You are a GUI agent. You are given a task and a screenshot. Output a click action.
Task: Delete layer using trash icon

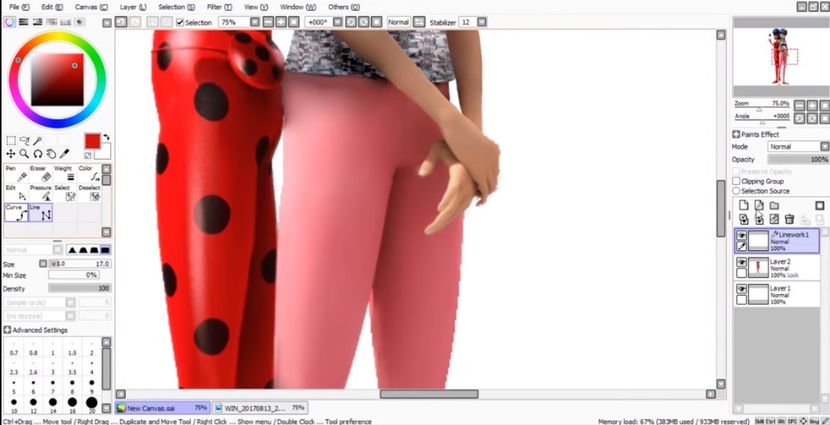coord(789,218)
